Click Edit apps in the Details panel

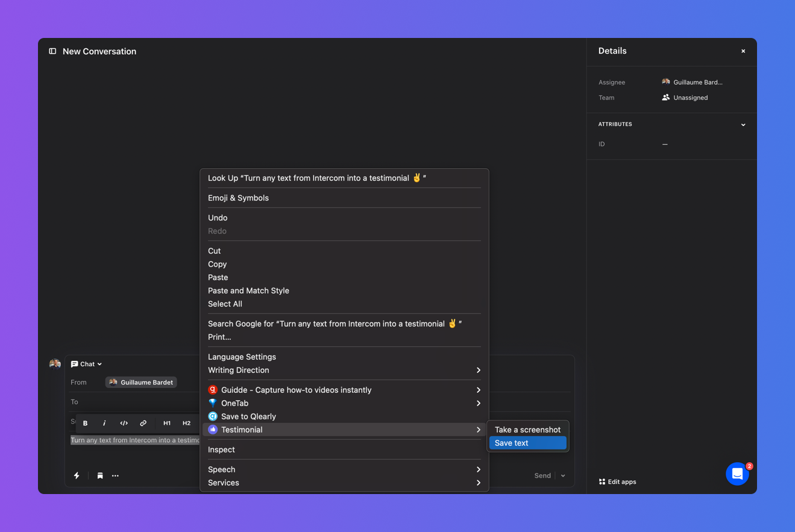[x=617, y=481]
